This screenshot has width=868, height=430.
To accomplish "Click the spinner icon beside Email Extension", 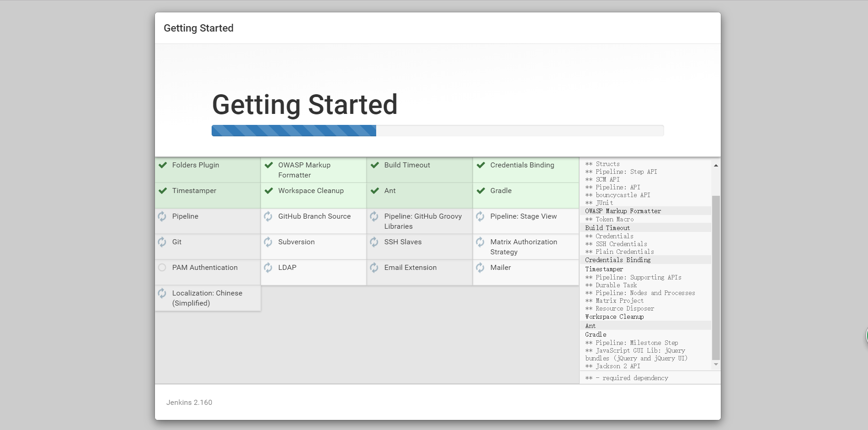I will point(374,268).
